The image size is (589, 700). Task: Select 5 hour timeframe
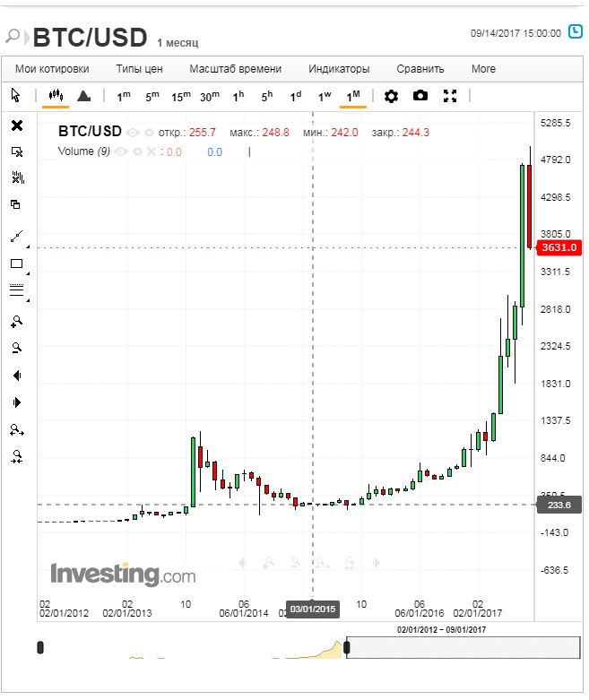pyautogui.click(x=267, y=96)
